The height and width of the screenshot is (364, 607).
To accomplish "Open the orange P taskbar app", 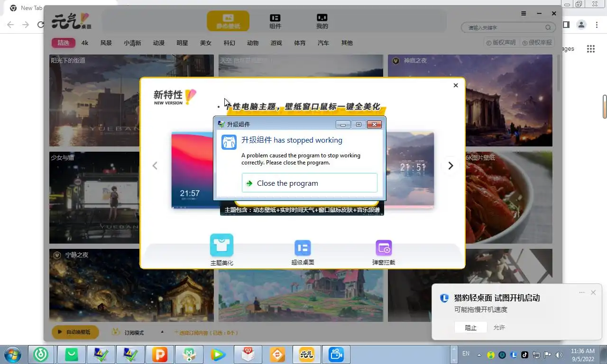I will coord(160,355).
